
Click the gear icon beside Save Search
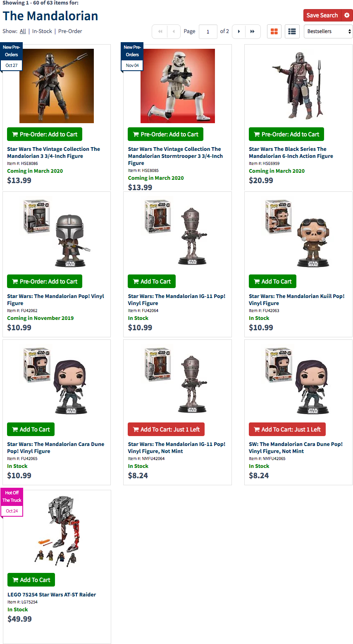click(347, 15)
